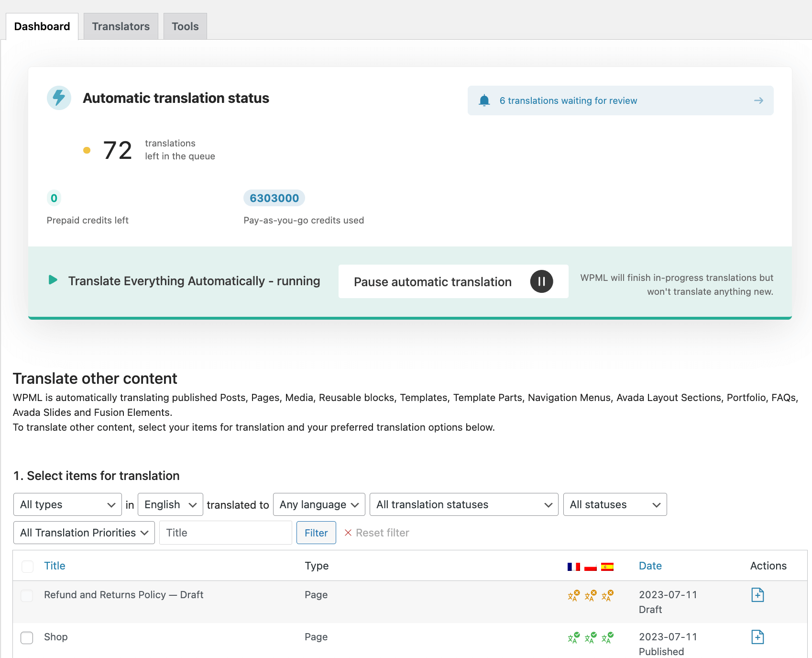Click the Shop page title
This screenshot has height=658, width=812.
point(56,637)
